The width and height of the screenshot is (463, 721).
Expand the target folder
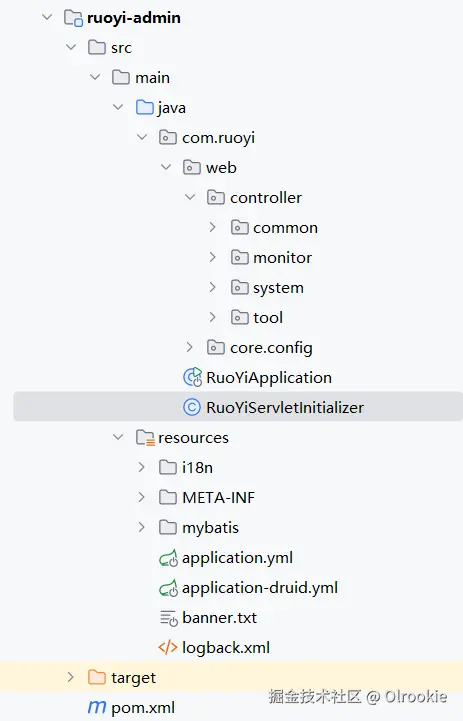point(70,677)
